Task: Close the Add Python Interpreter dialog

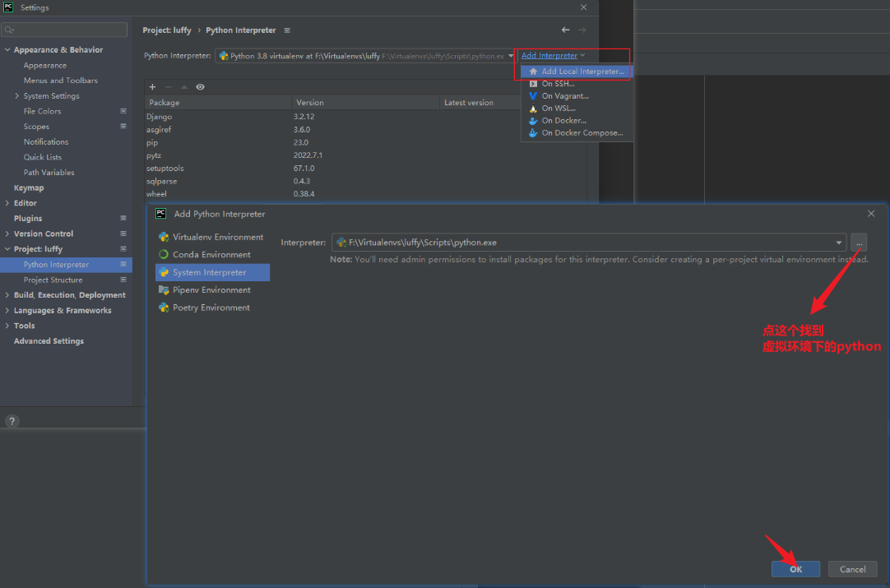Action: [871, 213]
